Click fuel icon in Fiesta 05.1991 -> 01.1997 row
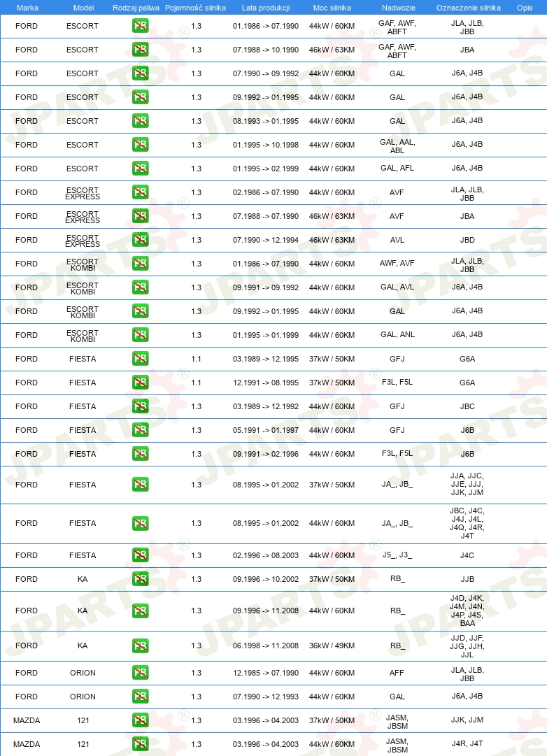Screen dimensions: 547x756 click(141, 430)
